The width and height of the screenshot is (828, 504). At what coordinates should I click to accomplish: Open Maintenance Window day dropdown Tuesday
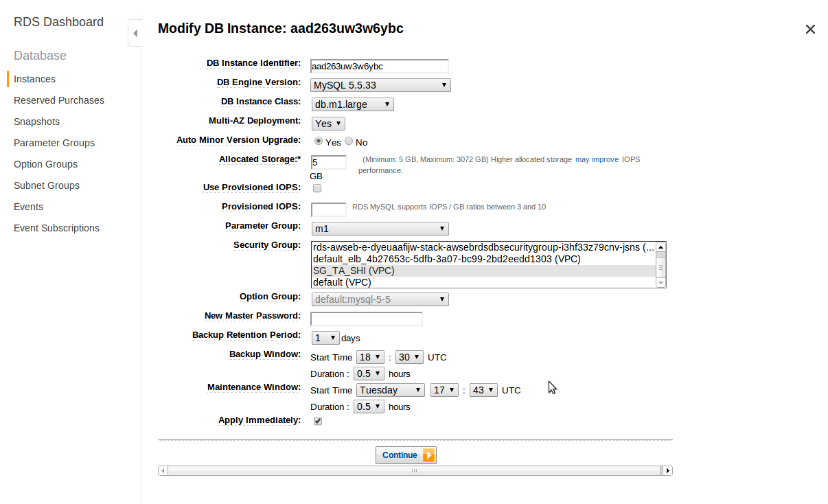tap(390, 390)
